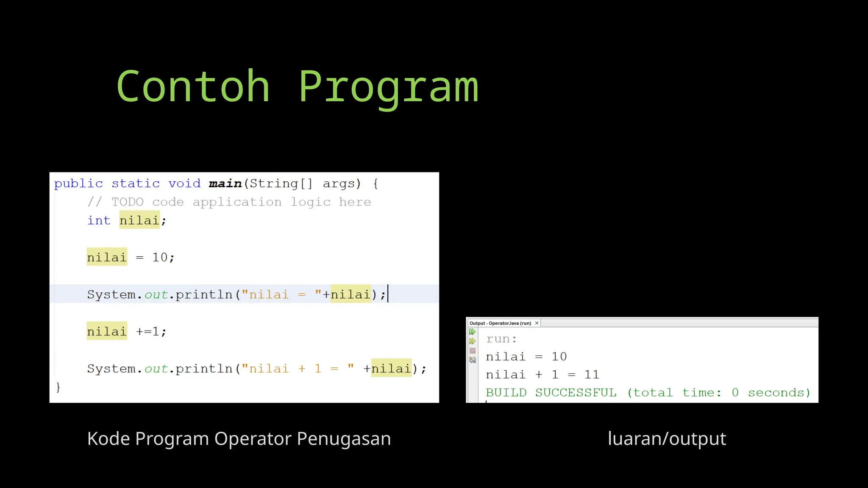This screenshot has height=488, width=868.
Task: Click the Kode Program Operator Penugasan caption
Action: (x=239, y=439)
